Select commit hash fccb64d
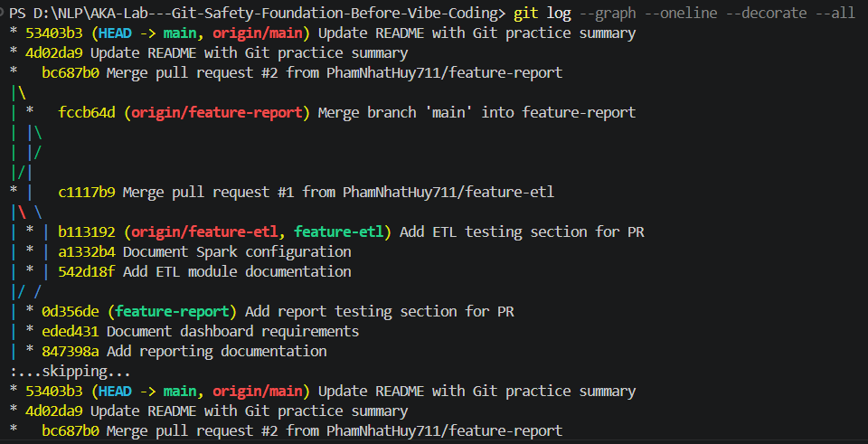Screen dimensions: 868x444 point(87,113)
